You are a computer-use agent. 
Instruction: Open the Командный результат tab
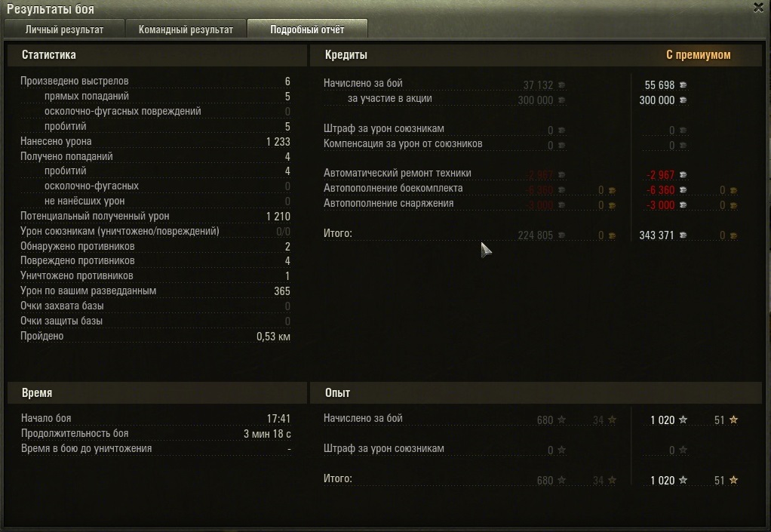coord(186,29)
